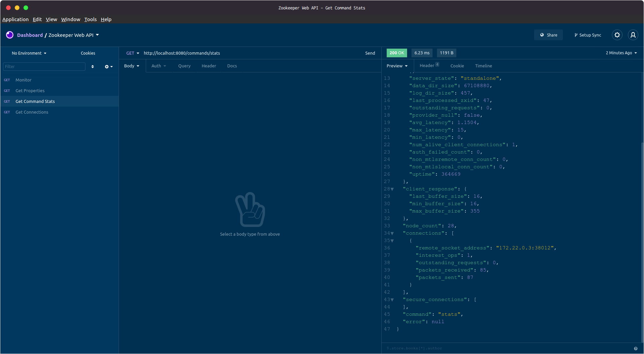Open the 2 Minutes Ago history dropdown
The image size is (644, 354).
(621, 53)
